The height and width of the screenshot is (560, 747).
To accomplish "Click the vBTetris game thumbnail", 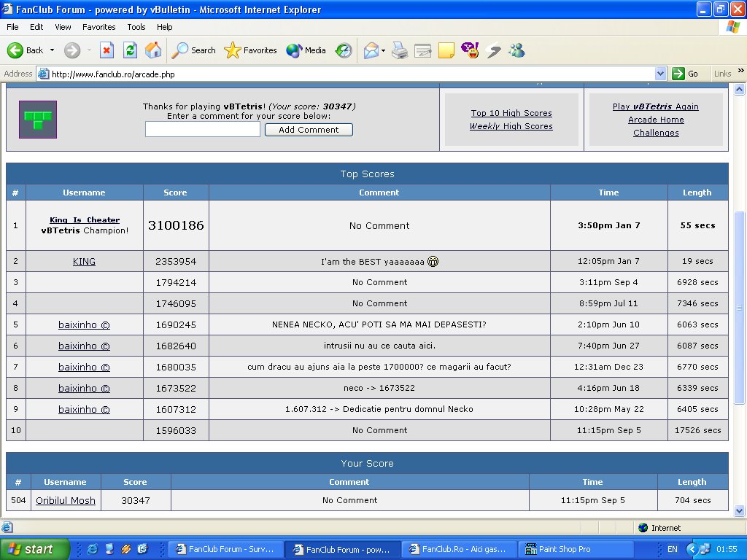I will [38, 120].
